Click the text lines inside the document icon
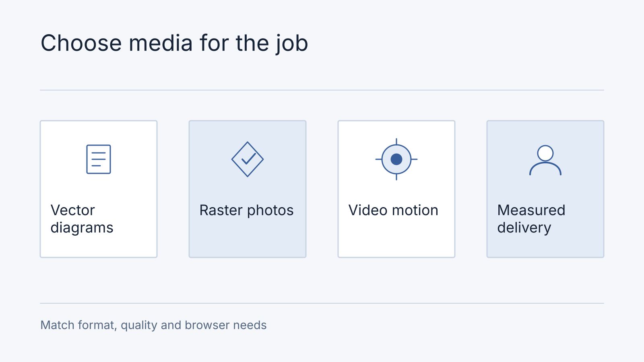The image size is (644, 362). (x=99, y=159)
